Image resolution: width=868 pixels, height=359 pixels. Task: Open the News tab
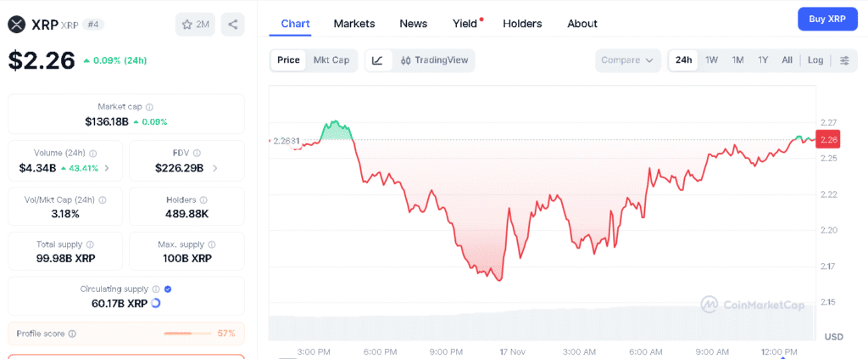414,24
